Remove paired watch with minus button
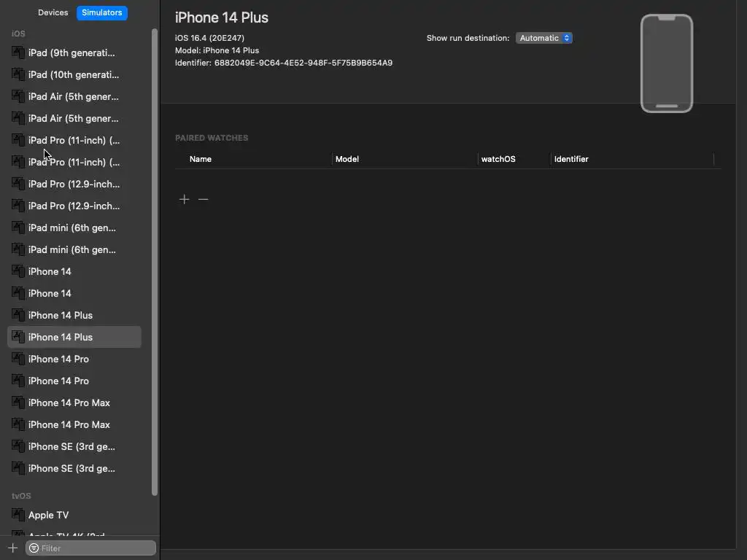The image size is (747, 560). (204, 199)
